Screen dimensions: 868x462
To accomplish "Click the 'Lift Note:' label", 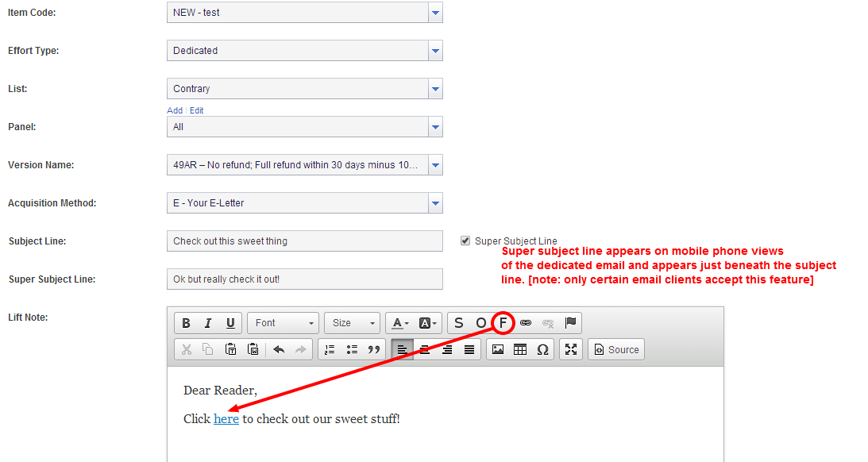I will pos(28,318).
